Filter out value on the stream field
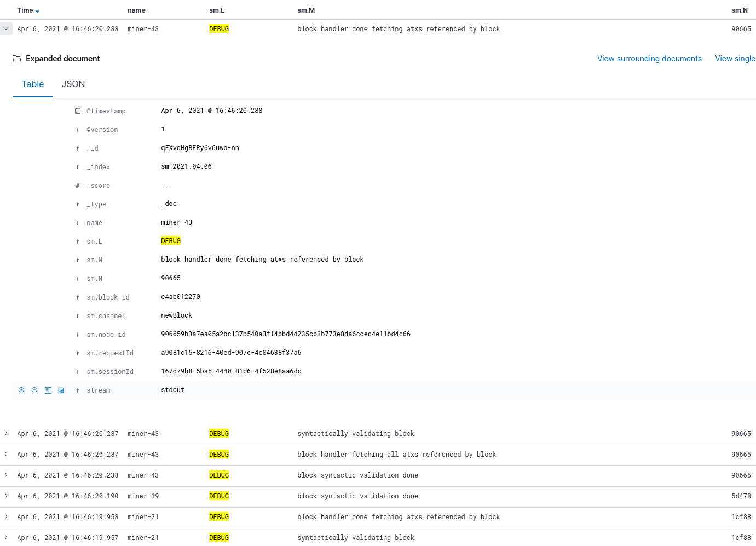Viewport: 756px width, 546px height. pyautogui.click(x=35, y=390)
